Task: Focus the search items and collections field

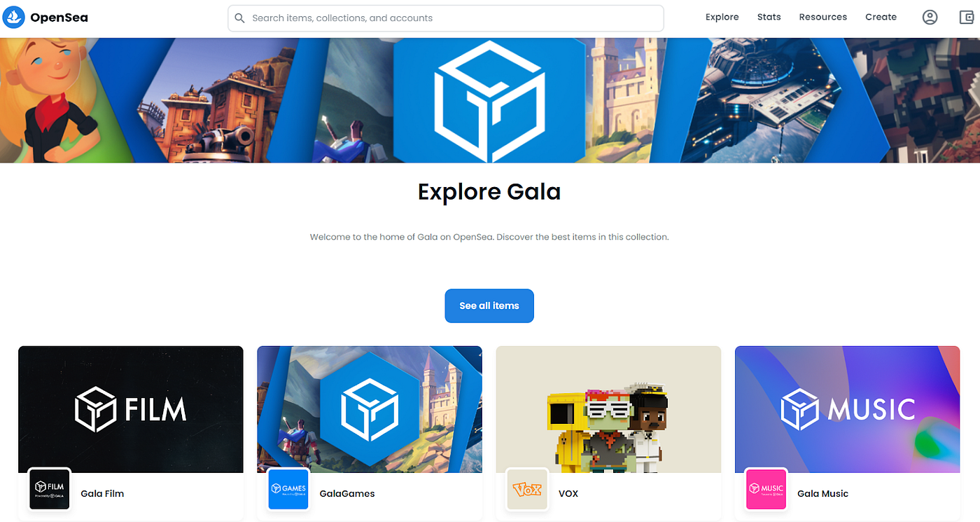Action: [445, 18]
